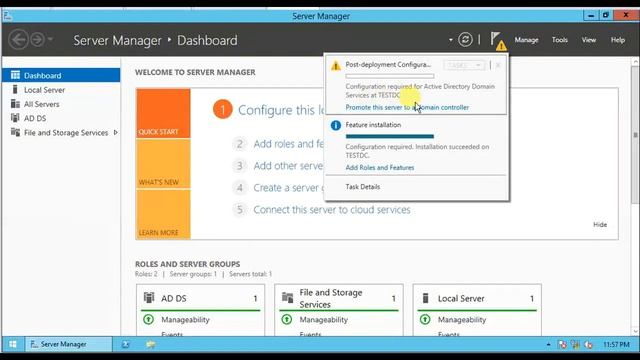This screenshot has width=640, height=360.
Task: Click Manageability in the AD DS tile
Action: (x=185, y=320)
